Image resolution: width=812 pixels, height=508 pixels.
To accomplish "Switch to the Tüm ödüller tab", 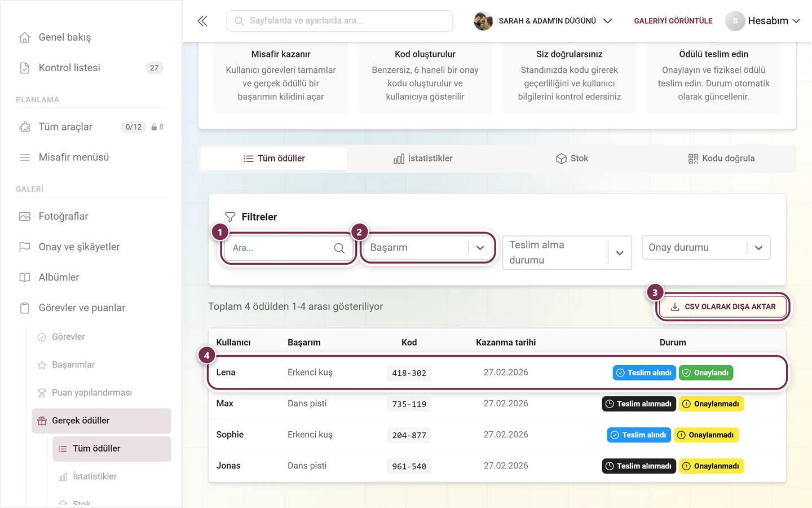I will point(273,159).
